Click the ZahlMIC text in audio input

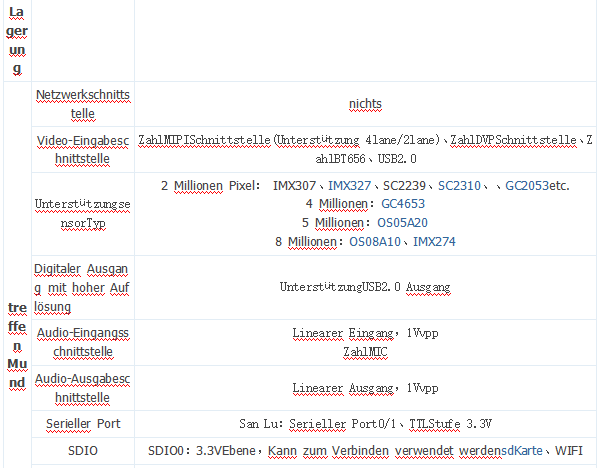pyautogui.click(x=365, y=352)
